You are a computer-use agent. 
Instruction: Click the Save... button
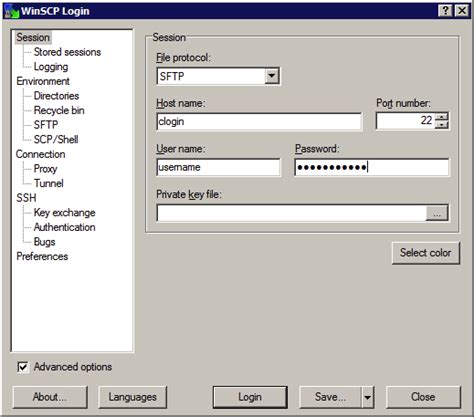coord(330,397)
